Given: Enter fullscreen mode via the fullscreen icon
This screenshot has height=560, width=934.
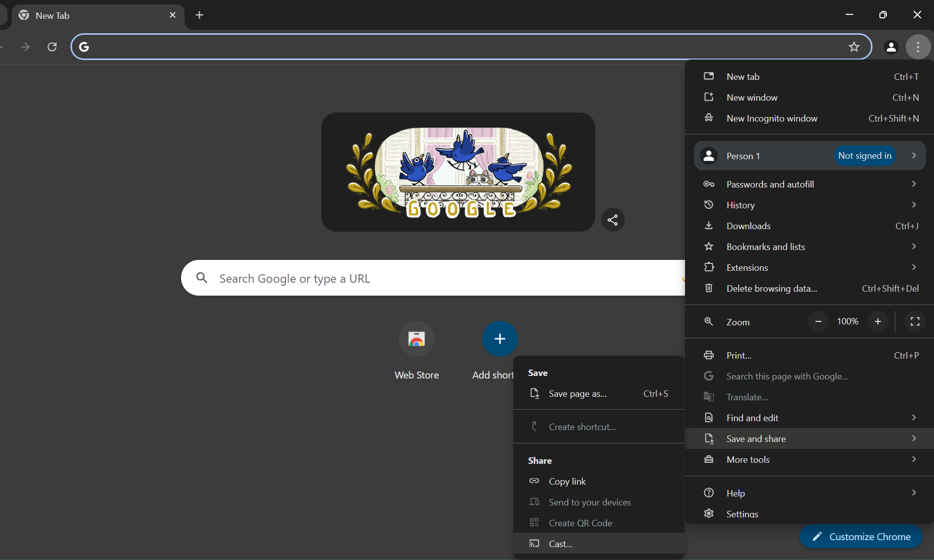Looking at the screenshot, I should 915,321.
